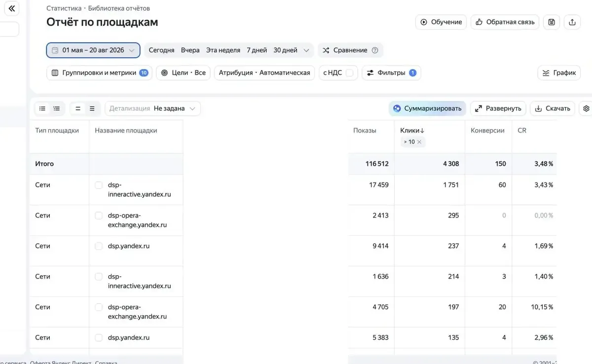
Task: Select the 7 дней period
Action: (x=257, y=50)
